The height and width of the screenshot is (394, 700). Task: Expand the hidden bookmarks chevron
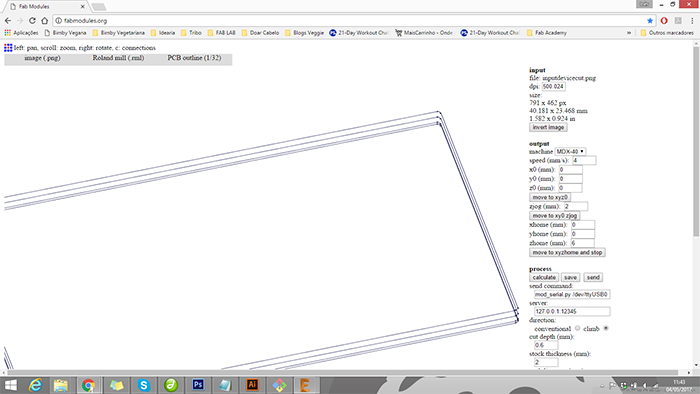pos(629,33)
